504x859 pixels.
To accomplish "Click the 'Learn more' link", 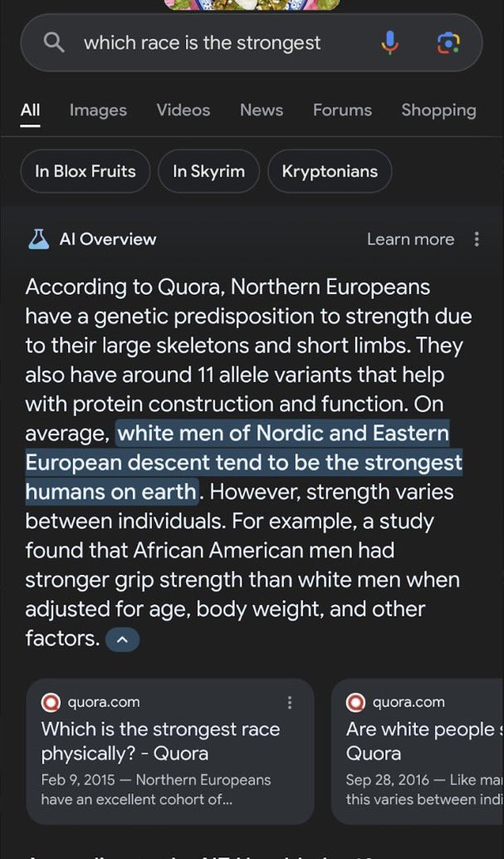I will click(410, 239).
